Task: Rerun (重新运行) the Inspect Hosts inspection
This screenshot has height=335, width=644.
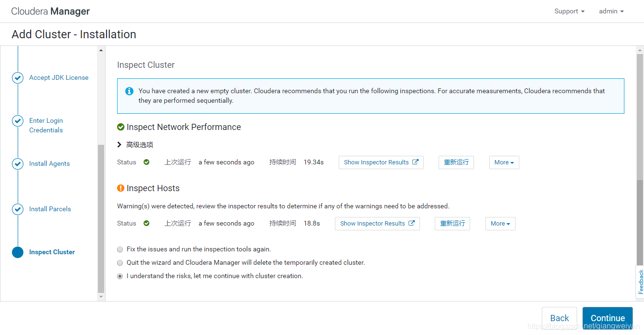Action: pyautogui.click(x=452, y=224)
